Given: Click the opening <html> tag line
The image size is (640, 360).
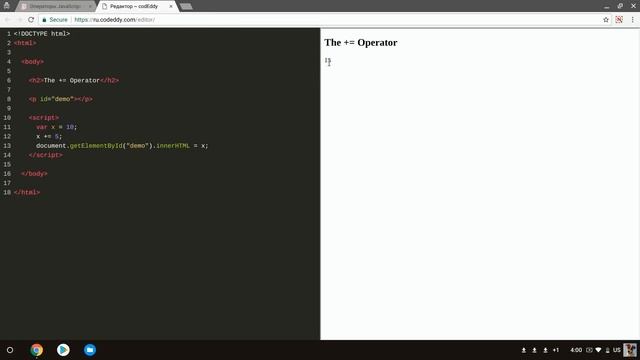Looking at the screenshot, I should 25,43.
